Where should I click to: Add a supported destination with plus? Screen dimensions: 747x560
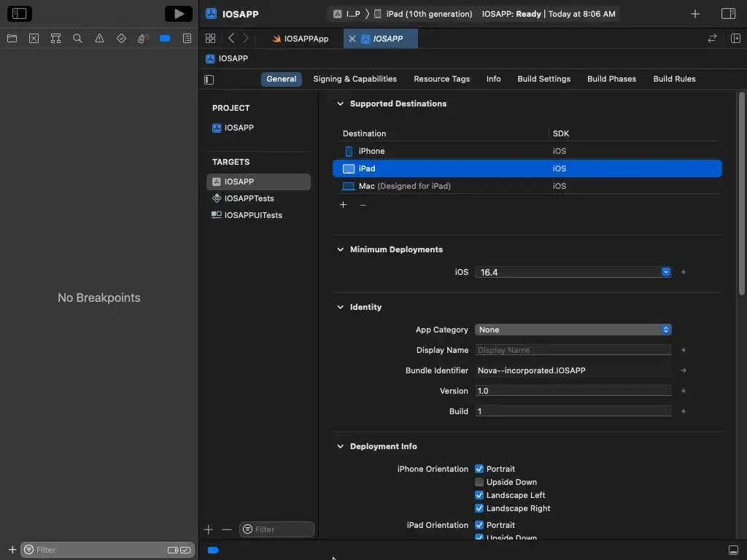point(343,205)
